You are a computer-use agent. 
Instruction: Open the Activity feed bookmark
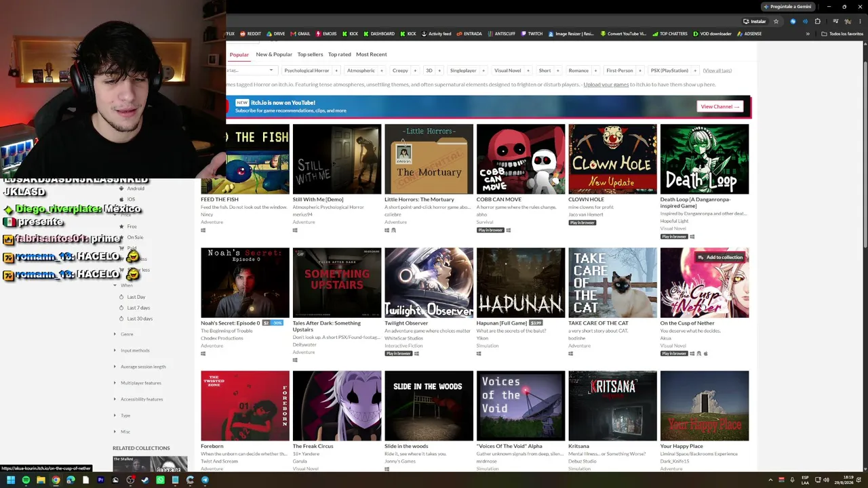click(435, 34)
